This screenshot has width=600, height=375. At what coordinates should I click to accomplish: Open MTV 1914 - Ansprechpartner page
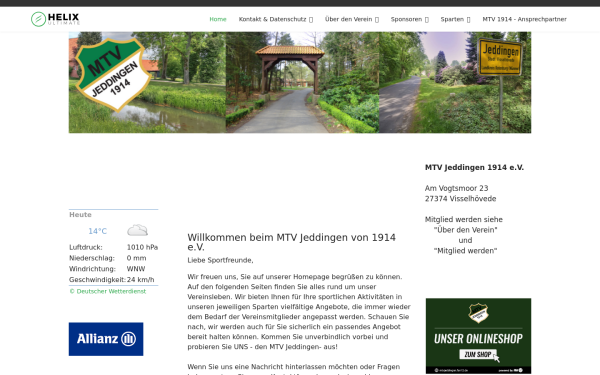pos(524,19)
